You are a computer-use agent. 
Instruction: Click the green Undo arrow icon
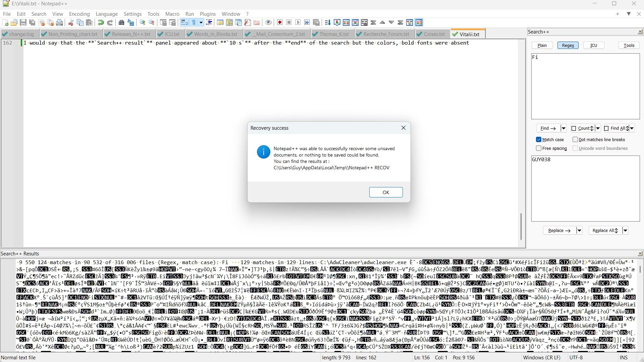click(x=101, y=22)
